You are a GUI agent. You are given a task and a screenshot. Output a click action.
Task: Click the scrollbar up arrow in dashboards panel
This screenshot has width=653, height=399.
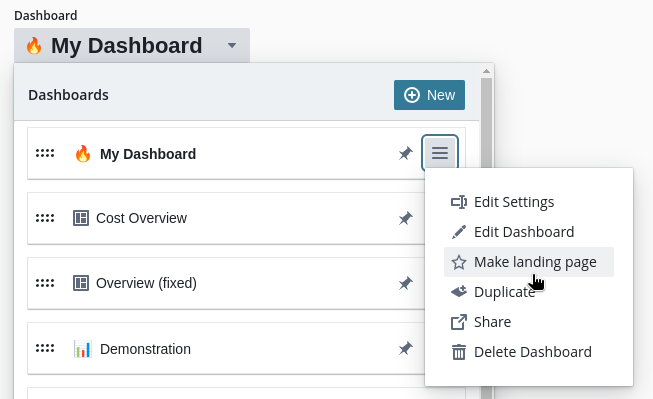(x=486, y=71)
